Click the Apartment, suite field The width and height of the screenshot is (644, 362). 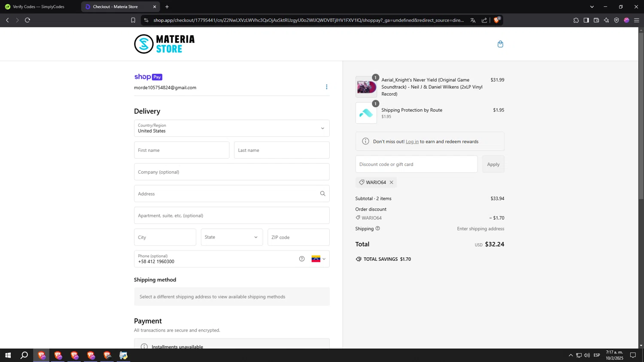232,215
